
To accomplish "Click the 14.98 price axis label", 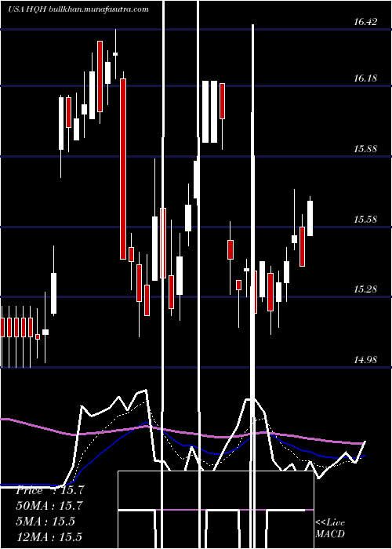I will (366, 359).
